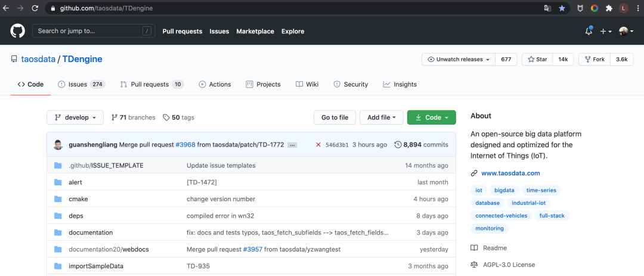Open Issues in top navigation

click(x=219, y=31)
